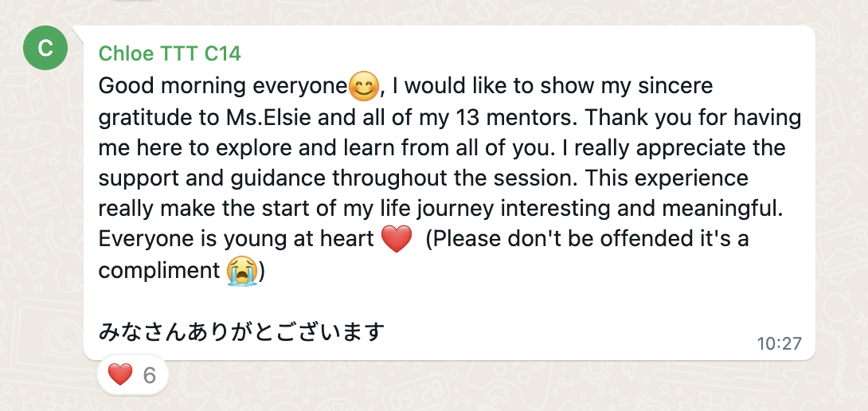Click Chloe's green "C" profile avatar
Viewport: 868px width, 411px height.
point(45,48)
